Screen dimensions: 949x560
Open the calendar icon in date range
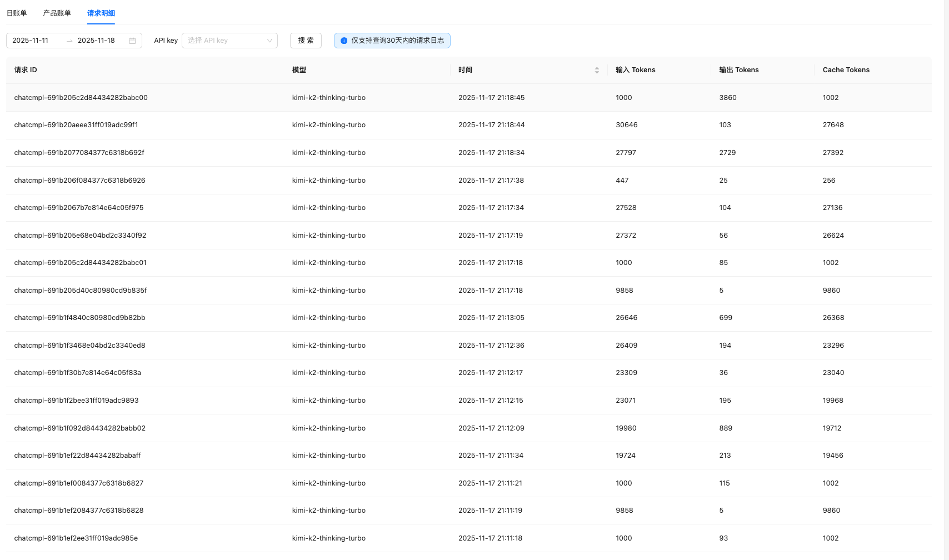[132, 41]
